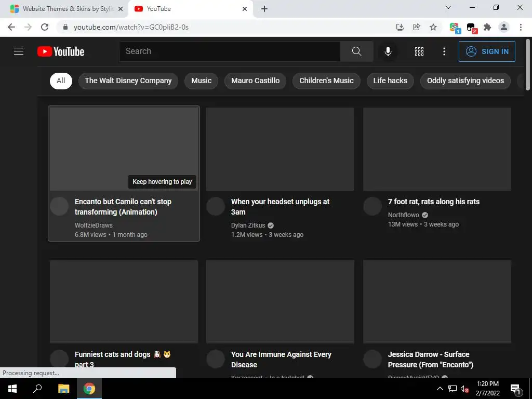Click title When your headset unplugs at 3am
Image resolution: width=532 pixels, height=399 pixels.
click(x=280, y=207)
